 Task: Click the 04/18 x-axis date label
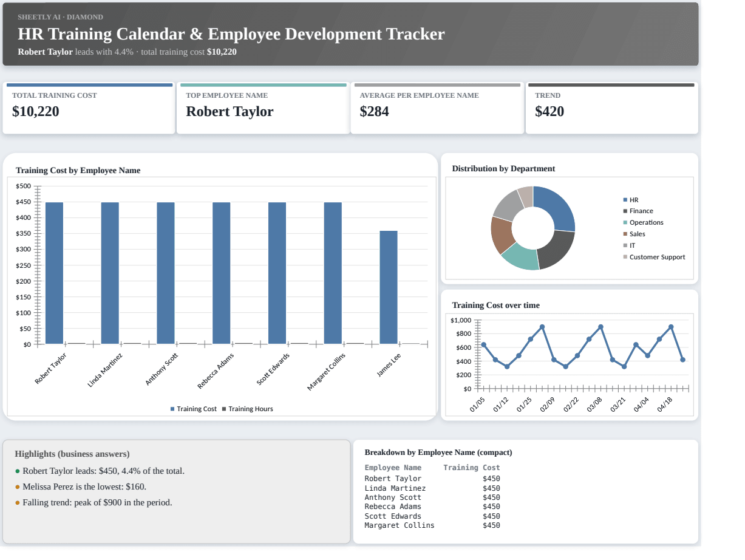coord(665,405)
